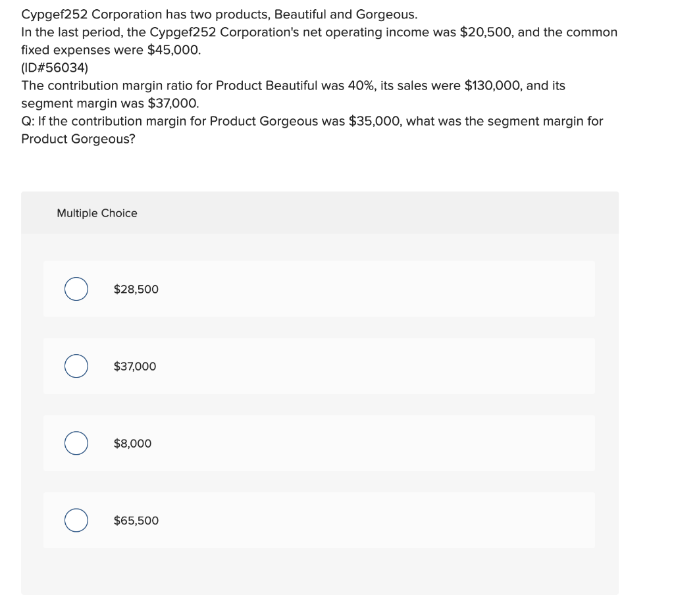Click 'Product Gorgeous?' at the question end
The width and height of the screenshot is (674, 616).
point(78,140)
